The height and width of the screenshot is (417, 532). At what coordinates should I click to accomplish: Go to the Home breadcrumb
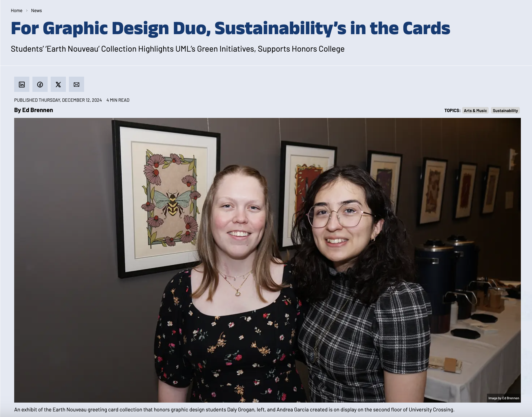(x=16, y=11)
